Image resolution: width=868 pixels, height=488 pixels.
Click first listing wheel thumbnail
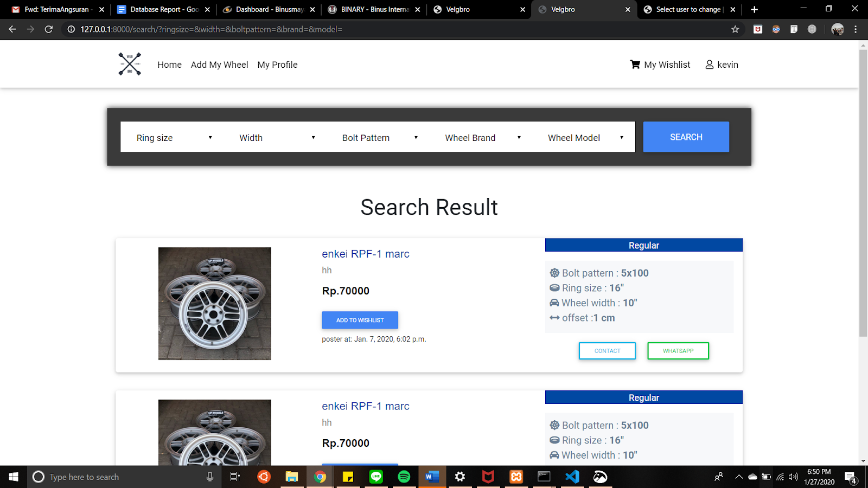coord(215,304)
